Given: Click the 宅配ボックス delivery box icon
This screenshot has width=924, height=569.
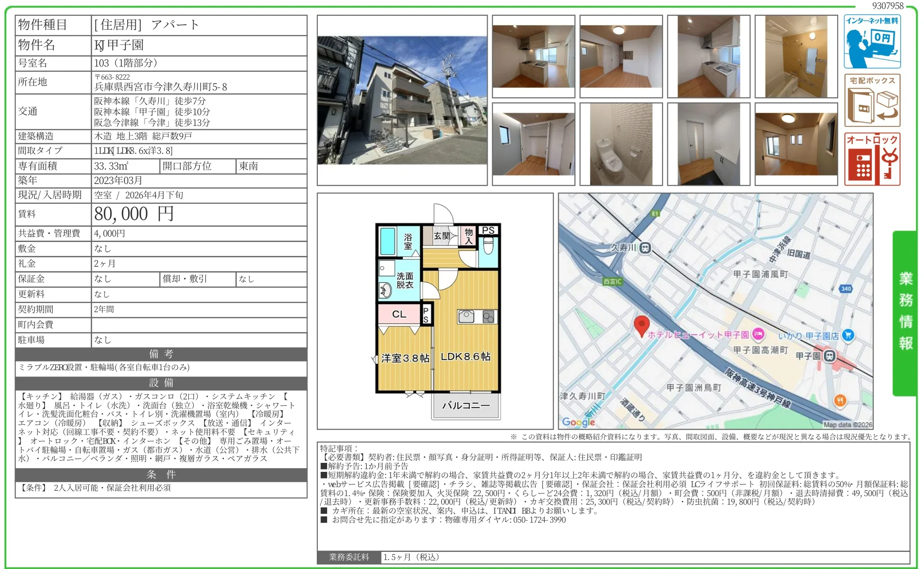Looking at the screenshot, I should (872, 100).
